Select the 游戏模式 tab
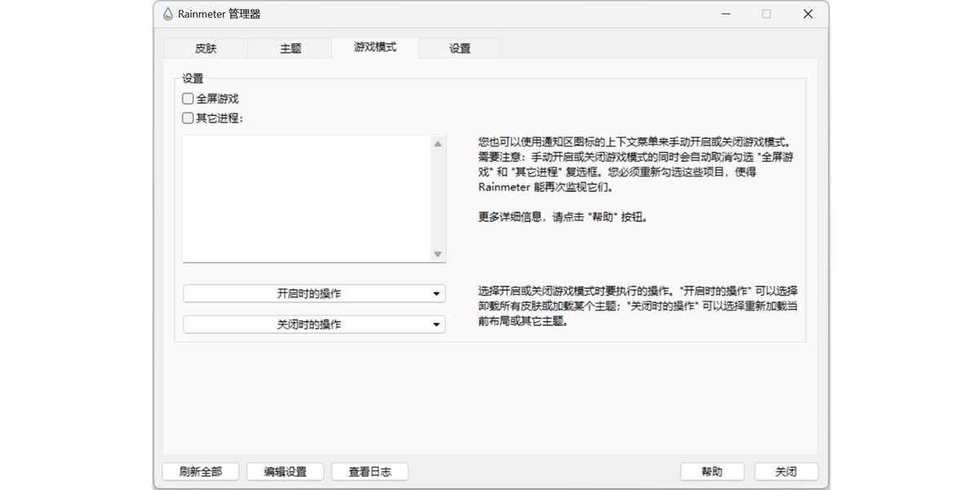This screenshot has width=980, height=490. pos(375,47)
